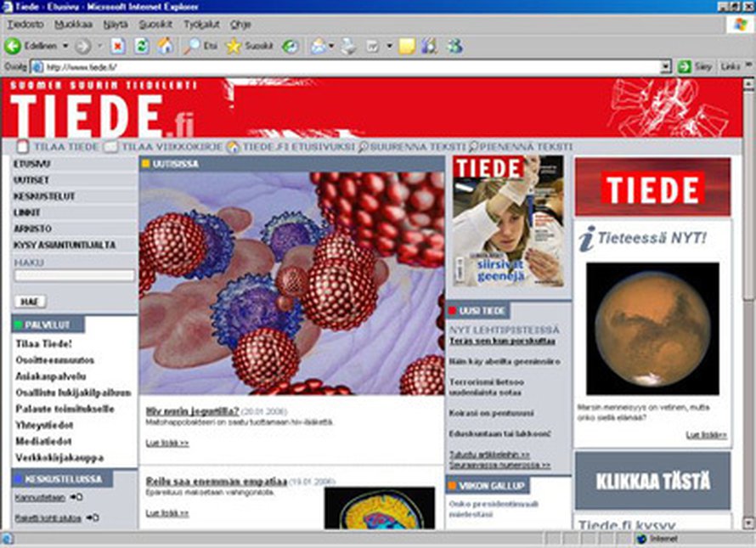Open the Verkkokirjakauppa link
756x548 pixels.
coord(59,458)
